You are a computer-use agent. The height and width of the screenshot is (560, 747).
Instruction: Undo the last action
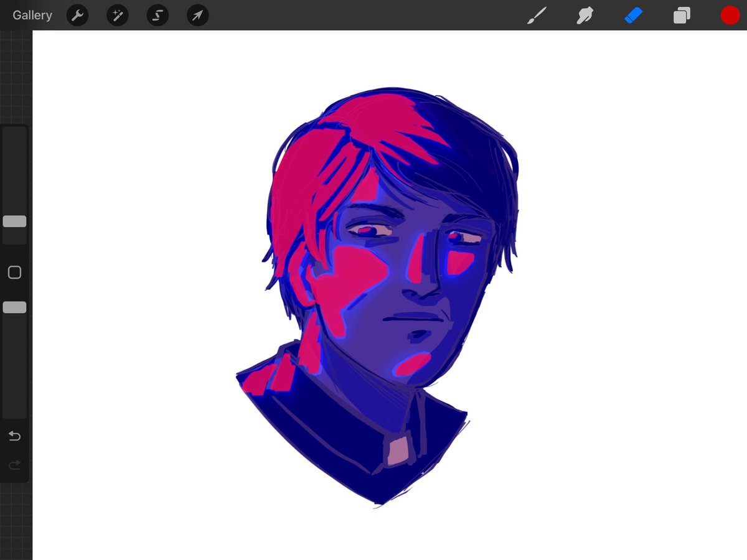tap(14, 436)
